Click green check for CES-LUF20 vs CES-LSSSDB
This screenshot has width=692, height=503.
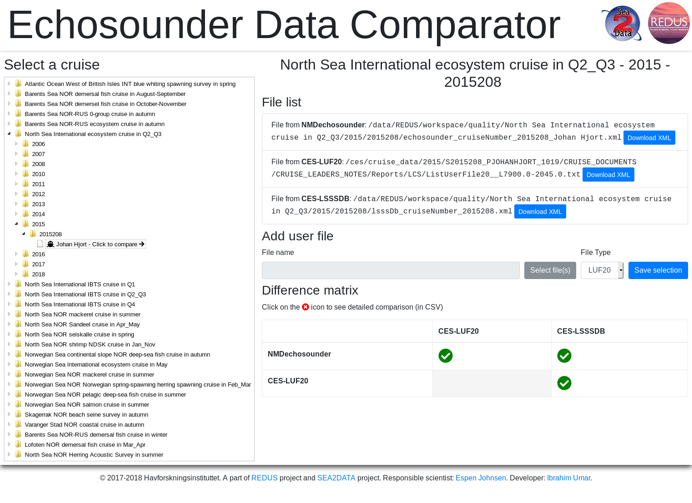point(564,383)
